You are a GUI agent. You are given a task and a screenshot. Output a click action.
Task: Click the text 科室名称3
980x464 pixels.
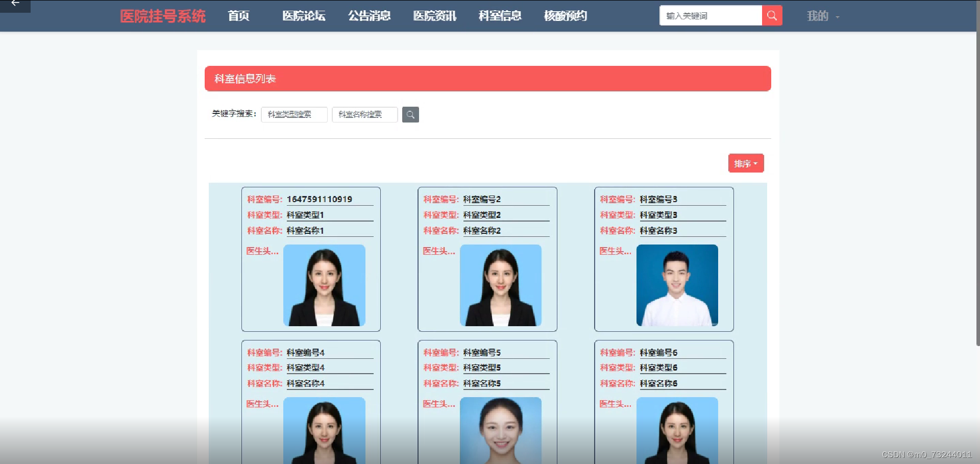coord(658,231)
